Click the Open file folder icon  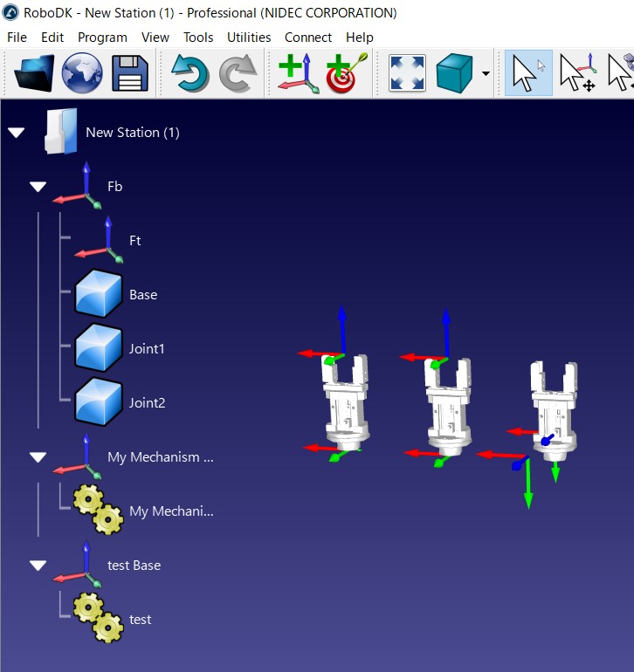pyautogui.click(x=34, y=73)
